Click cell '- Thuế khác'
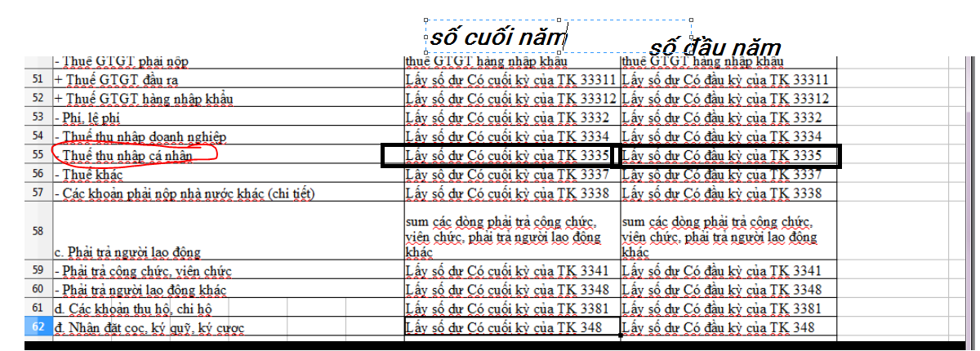Viewport: 980px width, 351px height. pyautogui.click(x=229, y=174)
